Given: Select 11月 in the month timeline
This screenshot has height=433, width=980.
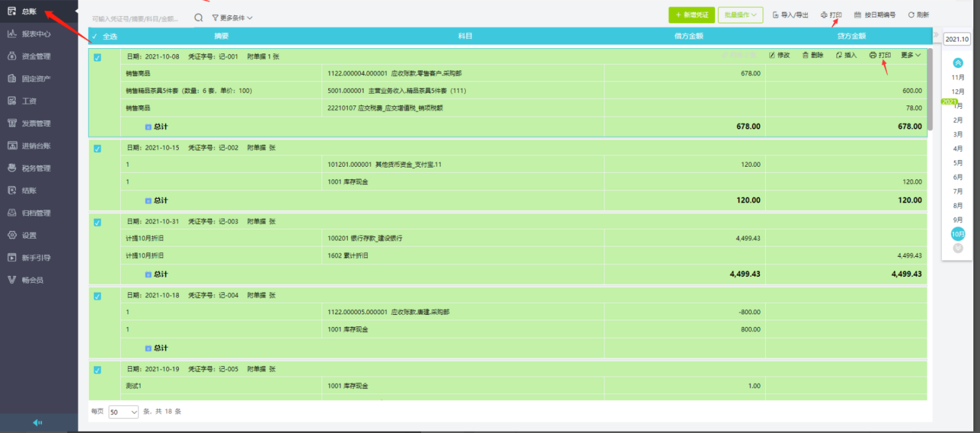Looking at the screenshot, I should pyautogui.click(x=958, y=77).
